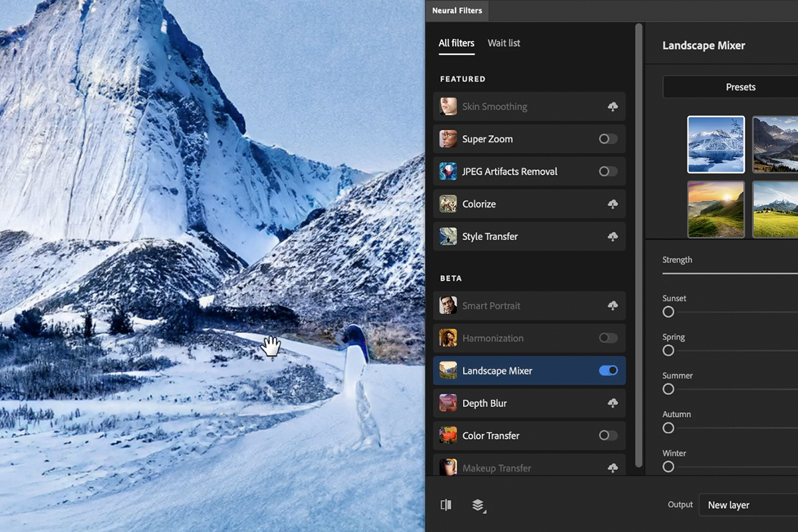Click the Super Zoom filter thumbnail icon
The image size is (798, 532).
coord(448,139)
